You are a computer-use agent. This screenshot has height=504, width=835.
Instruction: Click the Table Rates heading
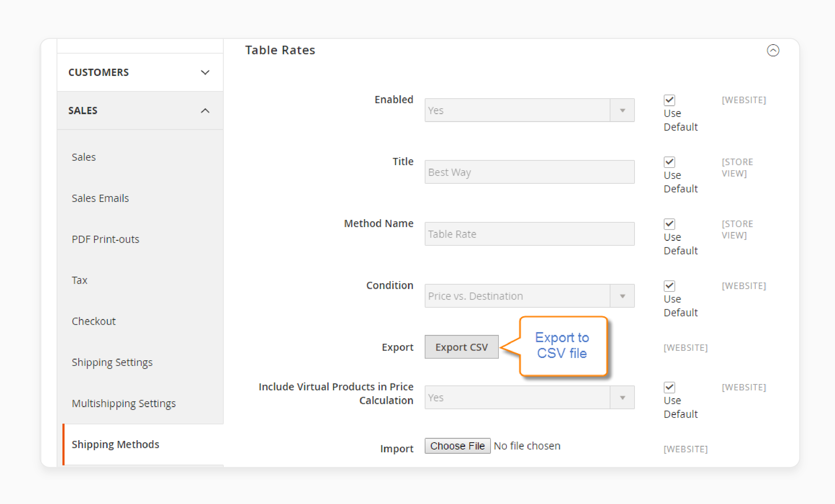[x=280, y=50]
